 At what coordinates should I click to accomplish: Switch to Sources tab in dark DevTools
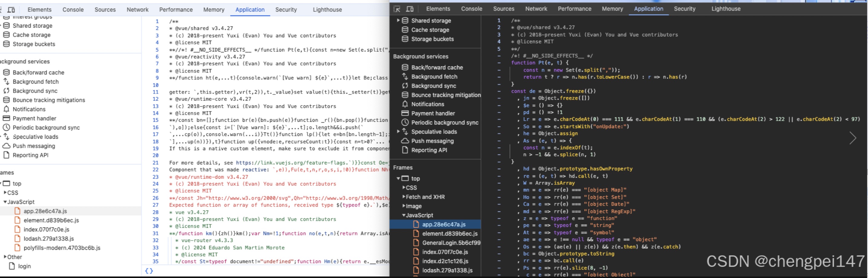pyautogui.click(x=503, y=9)
